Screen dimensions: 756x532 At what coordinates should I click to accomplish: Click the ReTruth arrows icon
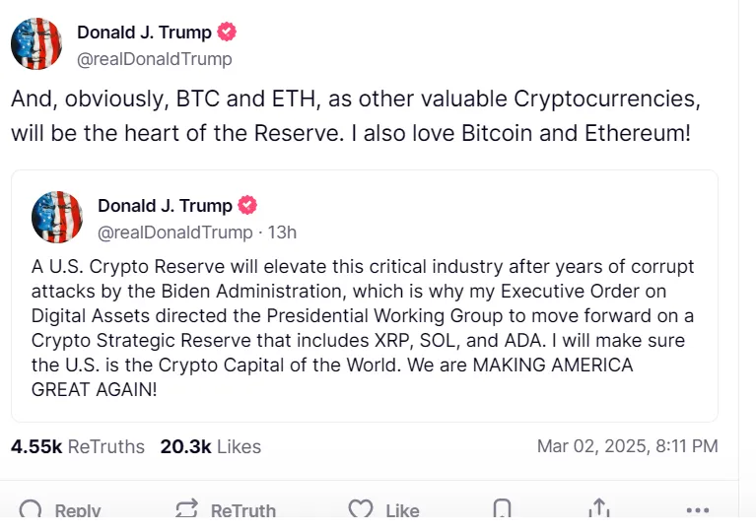(186, 509)
